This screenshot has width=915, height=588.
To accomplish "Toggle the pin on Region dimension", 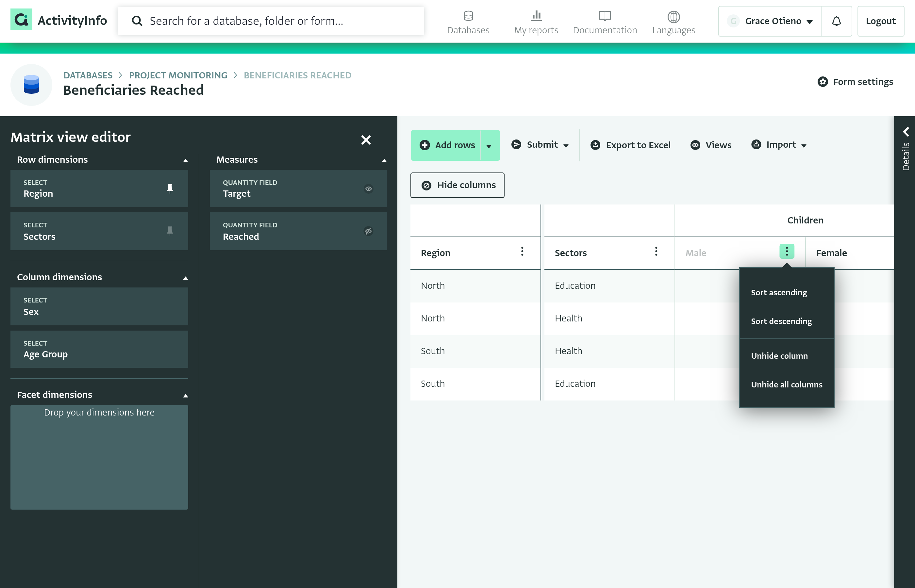I will pyautogui.click(x=170, y=188).
